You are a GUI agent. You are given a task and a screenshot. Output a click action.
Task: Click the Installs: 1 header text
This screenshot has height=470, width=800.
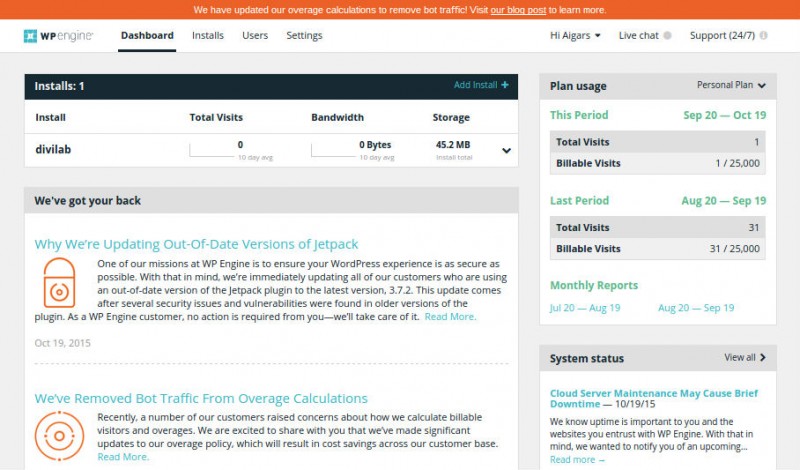coord(59,86)
